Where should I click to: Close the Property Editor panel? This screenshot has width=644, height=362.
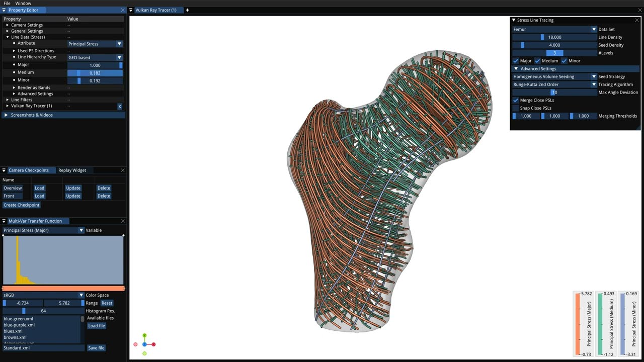click(x=123, y=10)
